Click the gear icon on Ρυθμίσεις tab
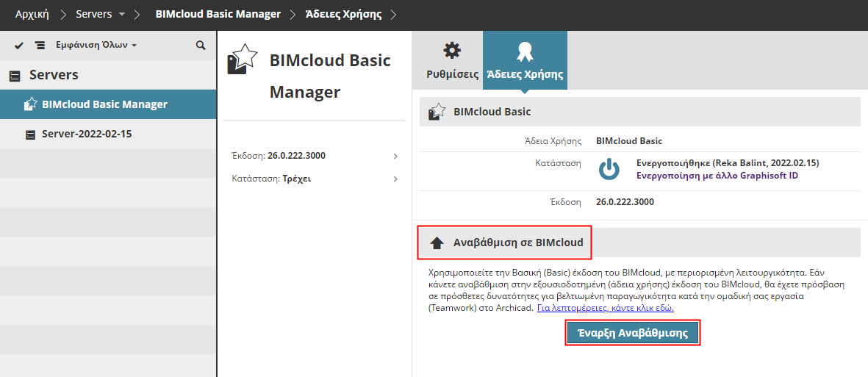 (452, 51)
